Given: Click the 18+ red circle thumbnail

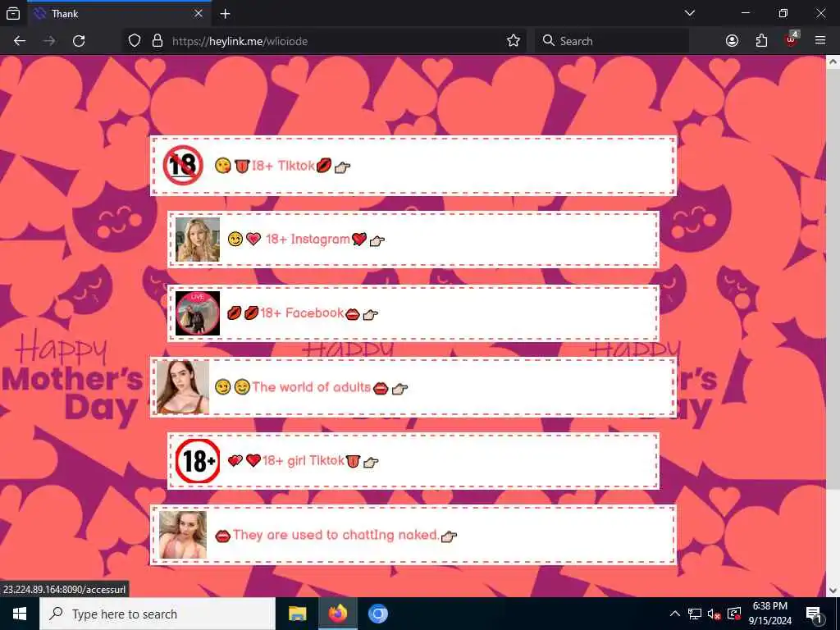Looking at the screenshot, I should tap(198, 461).
